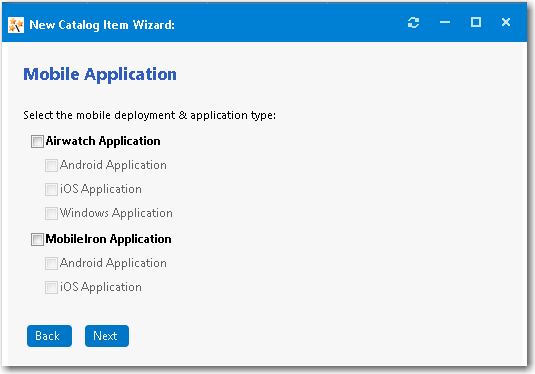This screenshot has width=535, height=374.
Task: Click the MobileIron Application label text
Action: 109,239
